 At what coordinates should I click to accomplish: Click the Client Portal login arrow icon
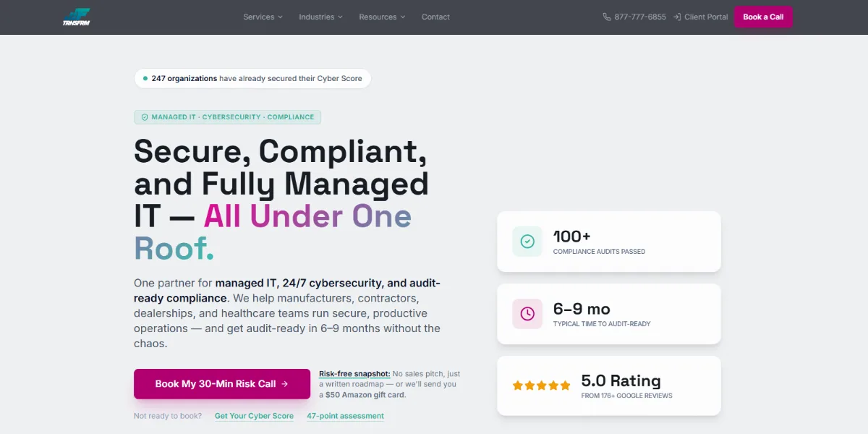tap(677, 17)
